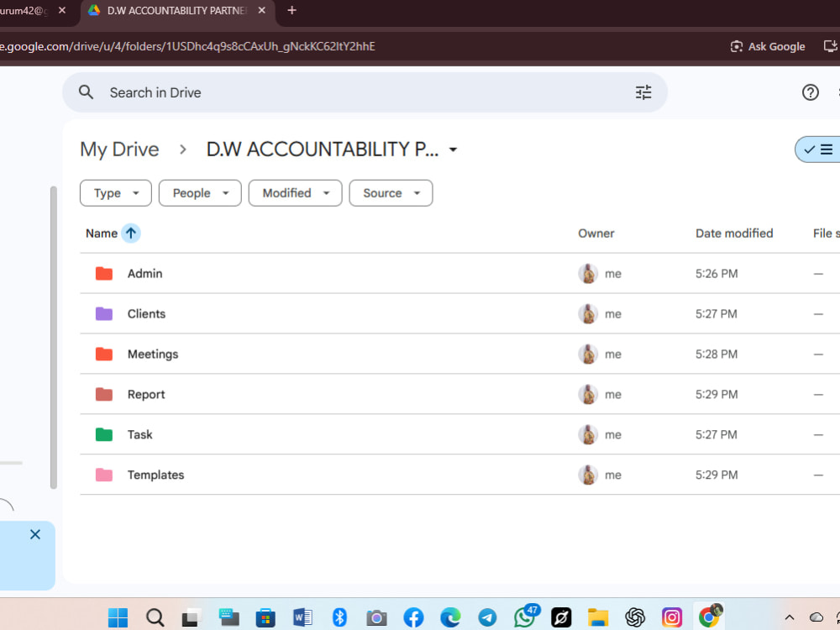Select the Clients folder name
This screenshot has height=630, width=840.
tap(146, 314)
